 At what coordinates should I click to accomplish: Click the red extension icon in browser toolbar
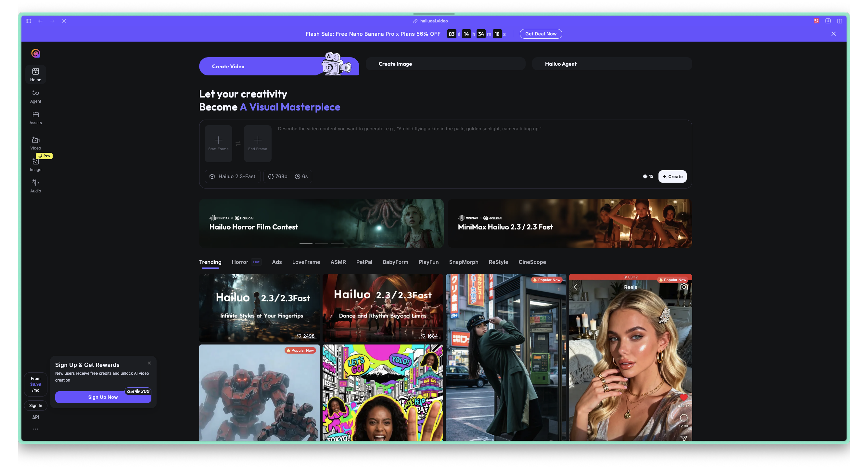[x=816, y=21]
